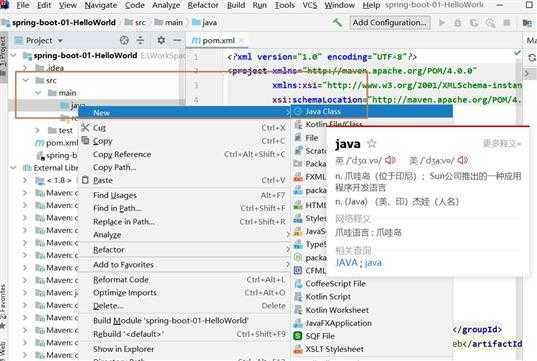Play American pronunciation speaker icon

pyautogui.click(x=463, y=160)
